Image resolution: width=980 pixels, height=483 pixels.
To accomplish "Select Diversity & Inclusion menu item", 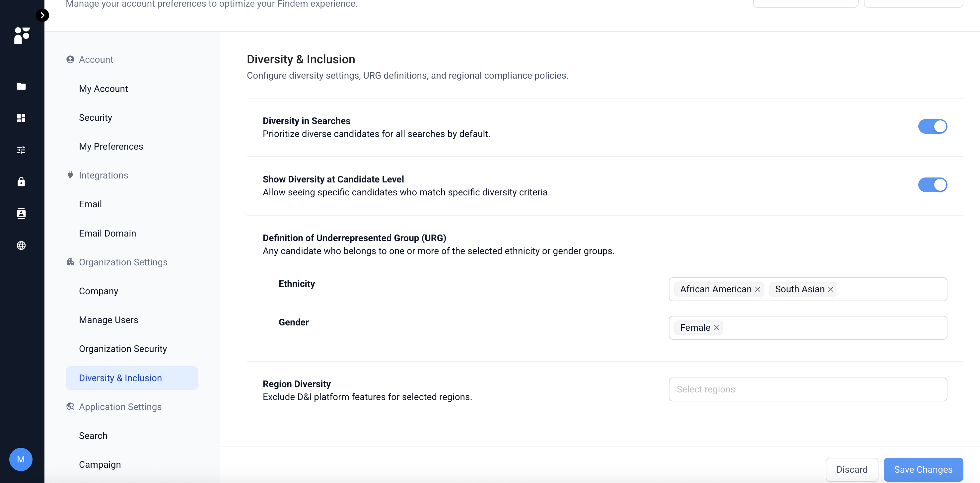I will [132, 378].
